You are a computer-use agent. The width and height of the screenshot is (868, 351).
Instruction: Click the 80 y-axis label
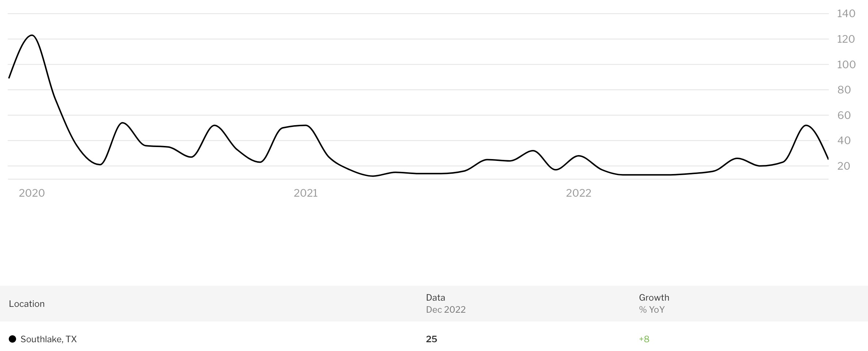(844, 90)
